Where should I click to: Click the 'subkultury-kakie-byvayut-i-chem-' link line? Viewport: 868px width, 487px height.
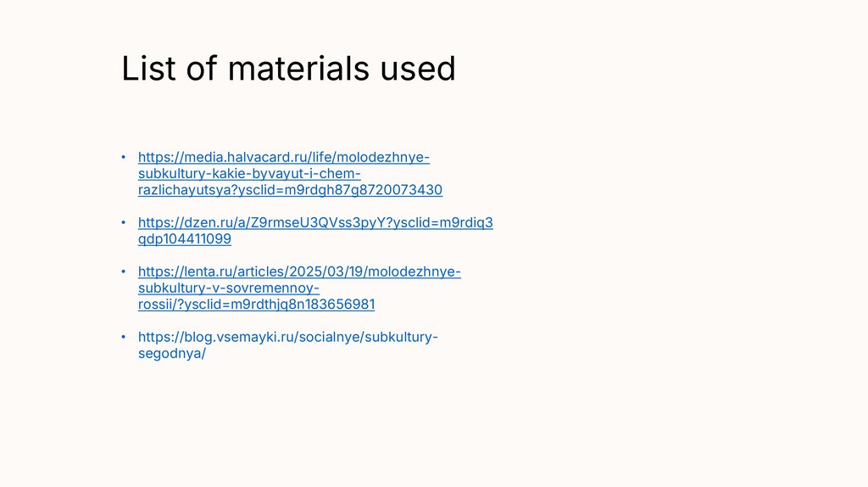click(249, 174)
